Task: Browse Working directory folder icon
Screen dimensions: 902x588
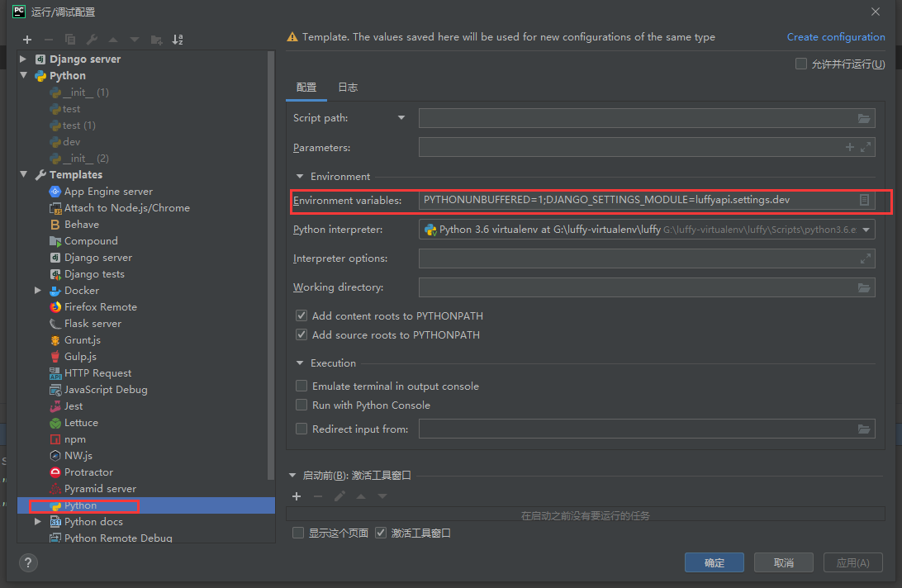Action: pyautogui.click(x=863, y=287)
